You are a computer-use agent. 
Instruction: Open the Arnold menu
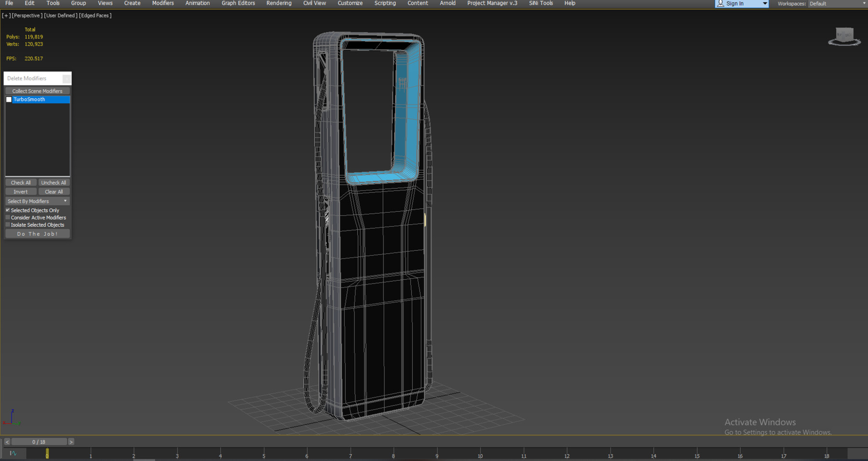[x=447, y=3]
